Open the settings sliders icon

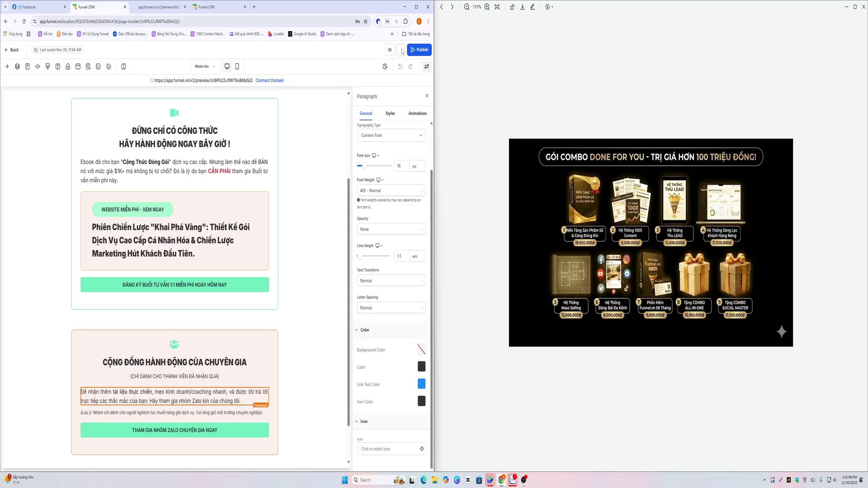[x=426, y=66]
